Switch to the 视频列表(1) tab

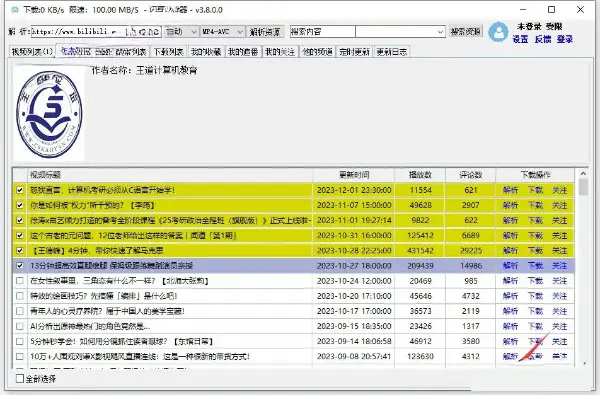(x=32, y=52)
